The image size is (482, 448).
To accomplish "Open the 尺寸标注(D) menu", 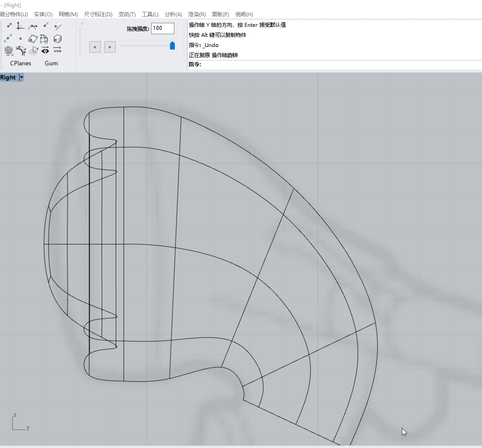I will (98, 14).
